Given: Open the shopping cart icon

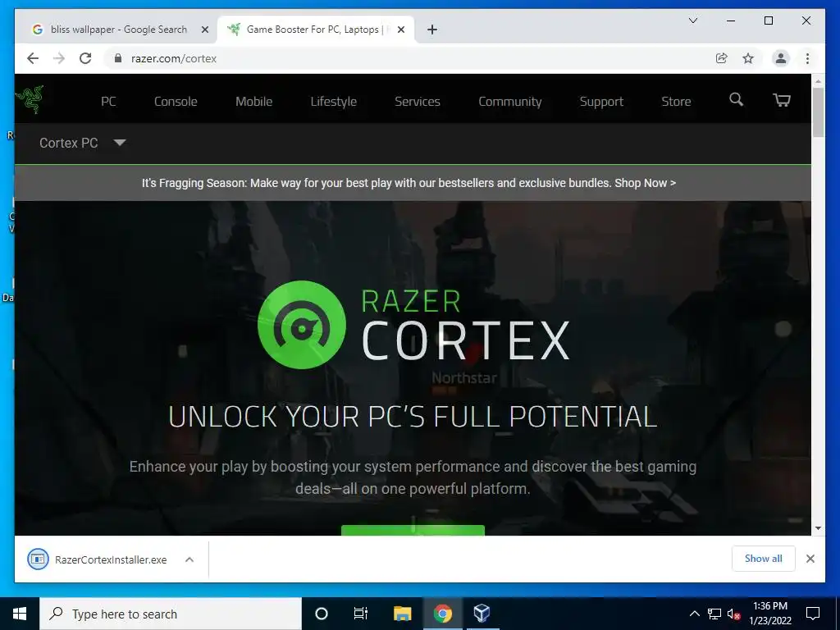Looking at the screenshot, I should [x=781, y=99].
